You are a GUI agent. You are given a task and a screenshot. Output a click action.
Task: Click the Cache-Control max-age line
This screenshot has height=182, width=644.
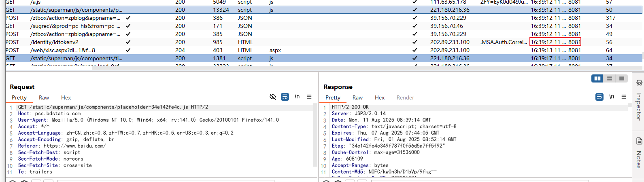tap(376, 152)
